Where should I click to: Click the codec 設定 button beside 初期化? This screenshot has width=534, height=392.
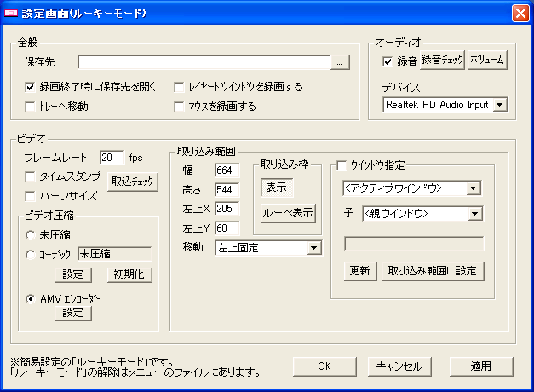point(73,274)
